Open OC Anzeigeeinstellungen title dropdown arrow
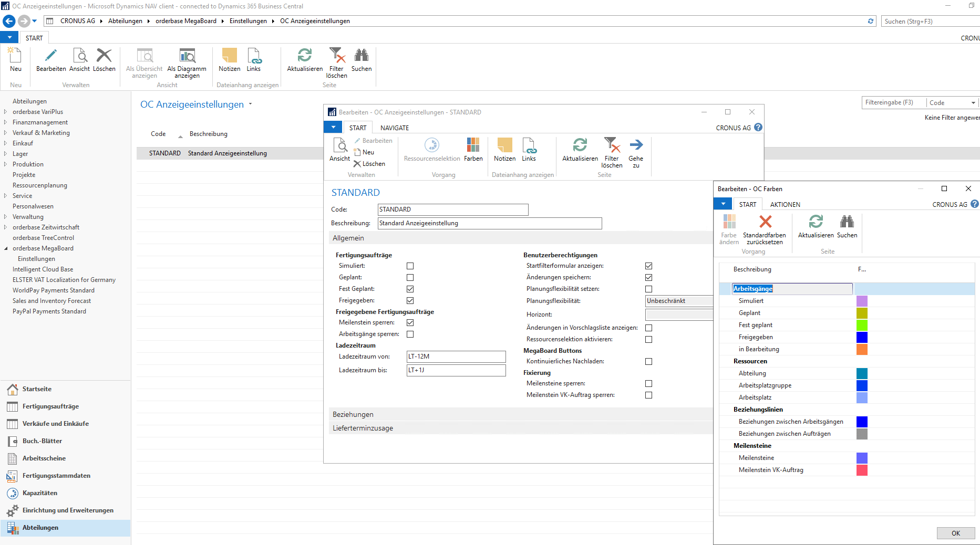This screenshot has height=545, width=980. [x=250, y=104]
